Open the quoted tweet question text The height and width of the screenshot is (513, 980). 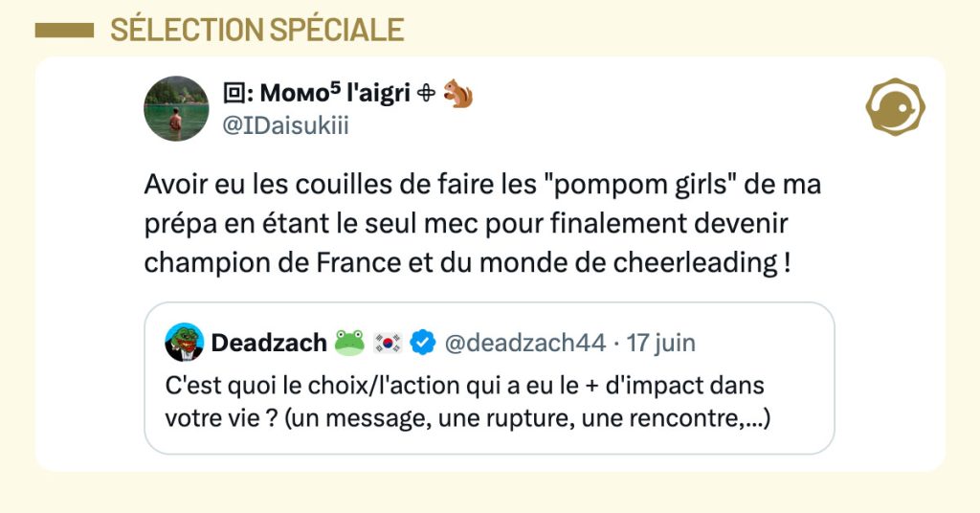tap(468, 401)
